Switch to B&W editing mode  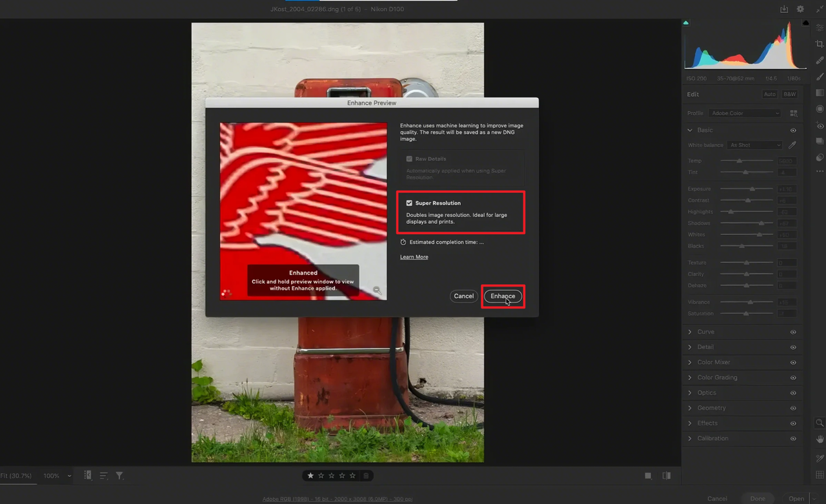pyautogui.click(x=789, y=94)
